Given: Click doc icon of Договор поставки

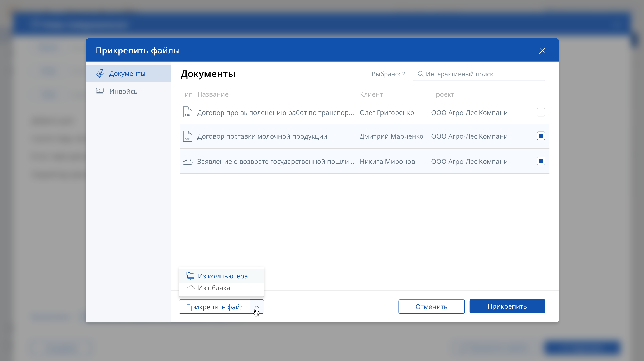Looking at the screenshot, I should pos(187,136).
